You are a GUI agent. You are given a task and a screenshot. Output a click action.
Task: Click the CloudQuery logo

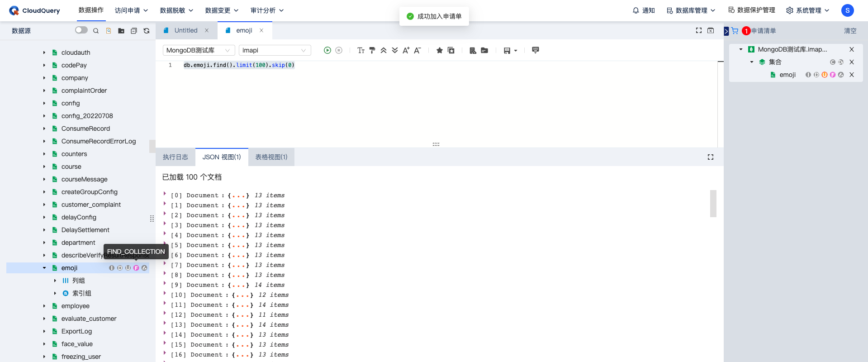tap(34, 10)
